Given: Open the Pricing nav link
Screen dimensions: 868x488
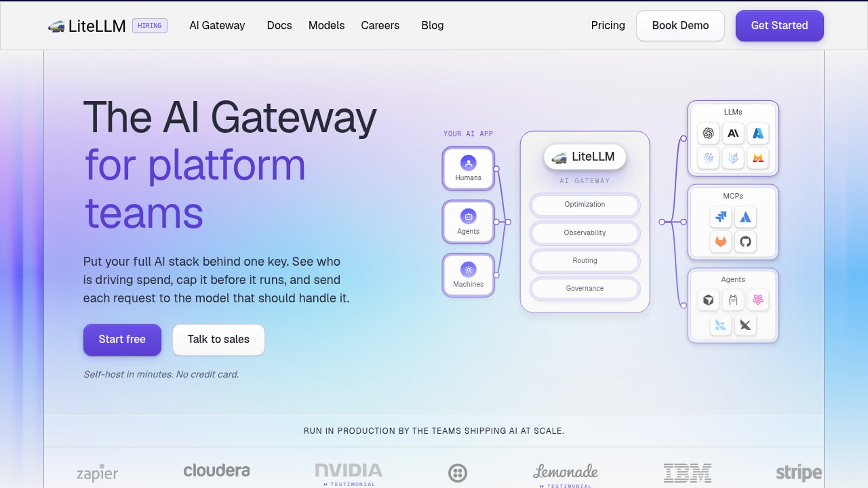Looking at the screenshot, I should coord(608,26).
